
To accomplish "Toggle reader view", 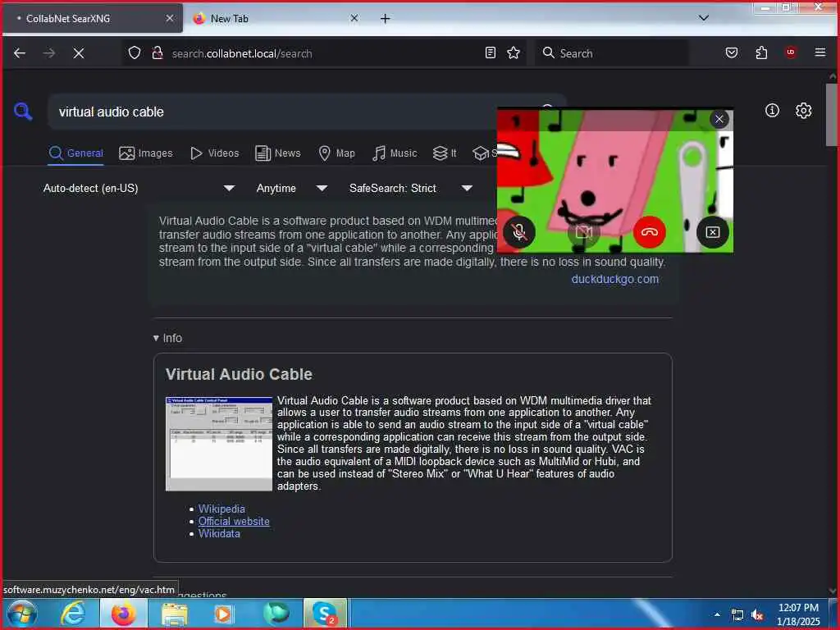I will tap(491, 52).
